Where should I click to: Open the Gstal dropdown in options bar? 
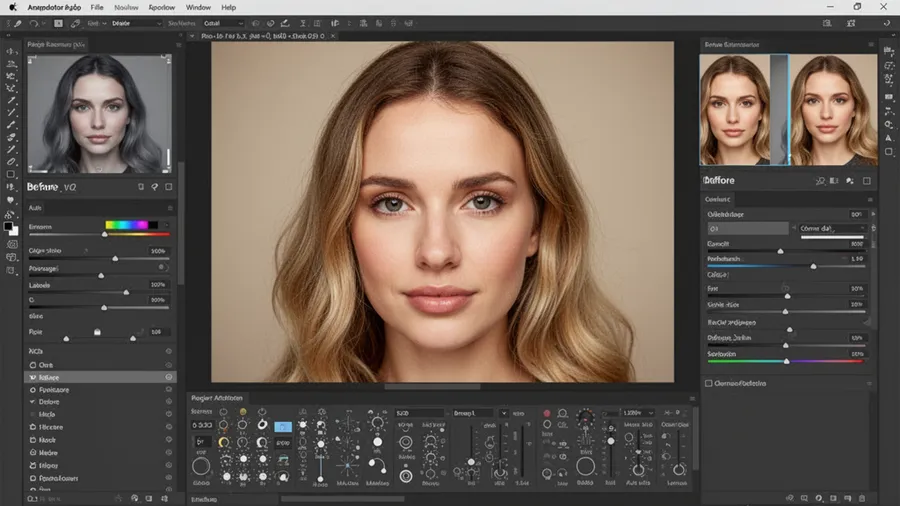(224, 24)
